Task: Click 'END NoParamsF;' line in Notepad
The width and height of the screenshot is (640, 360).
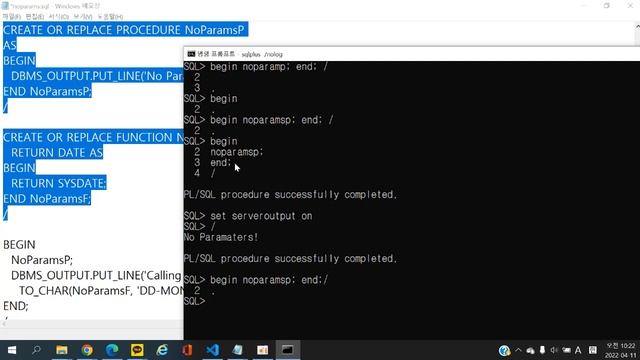Action: (47, 199)
